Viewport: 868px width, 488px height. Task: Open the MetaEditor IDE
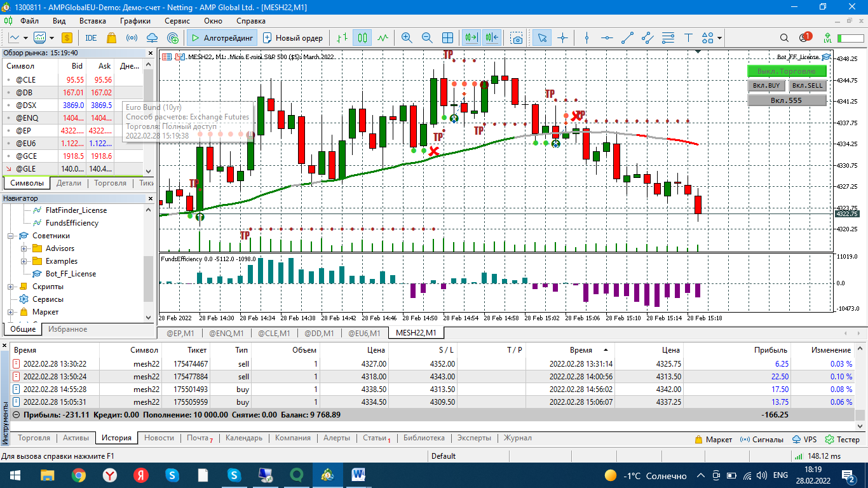91,37
